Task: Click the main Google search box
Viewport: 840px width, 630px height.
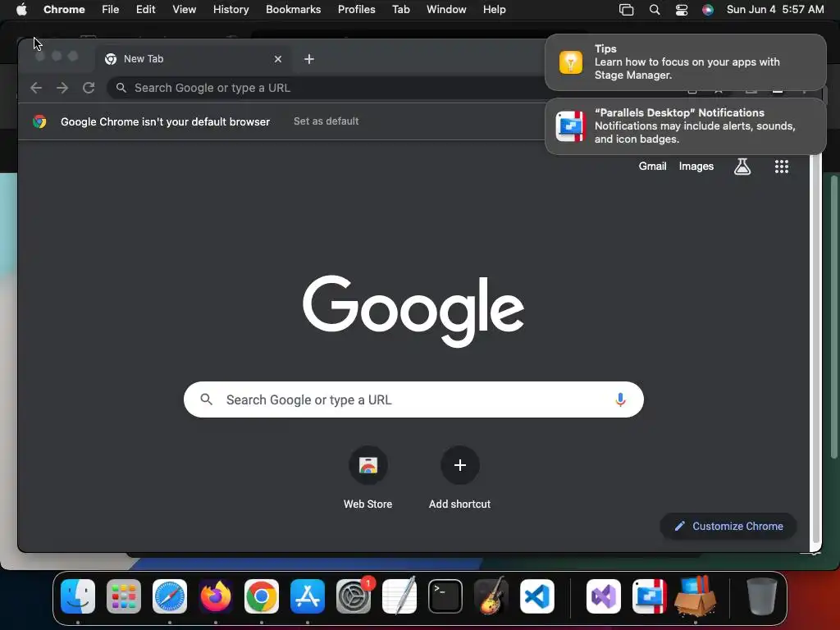Action: tap(413, 399)
